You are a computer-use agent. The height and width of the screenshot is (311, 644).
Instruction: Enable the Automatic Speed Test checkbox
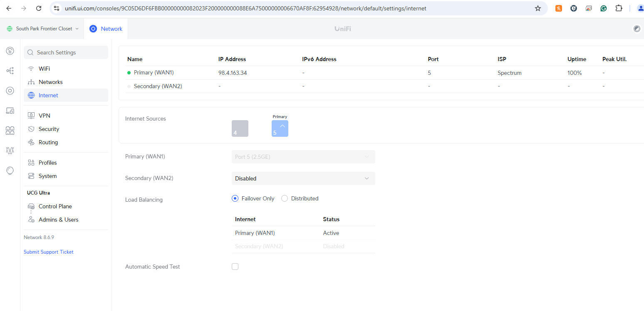coord(235,267)
